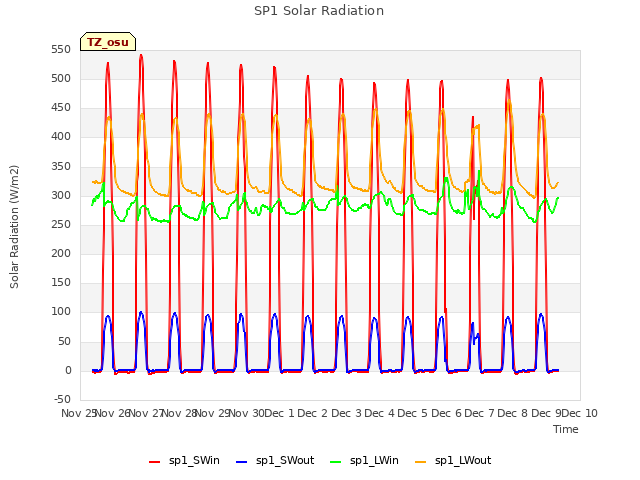Click the Nov 25 x-axis tick label
Viewport: 640px width, 480px height.
(x=78, y=413)
